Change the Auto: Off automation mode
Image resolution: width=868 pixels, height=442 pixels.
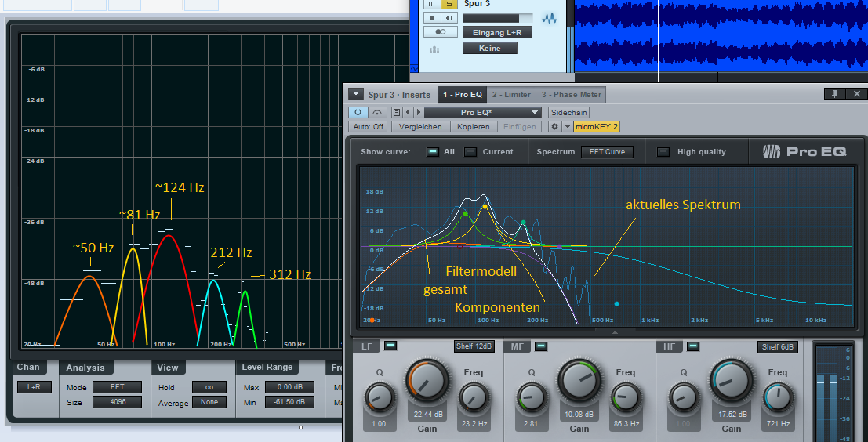pos(368,127)
